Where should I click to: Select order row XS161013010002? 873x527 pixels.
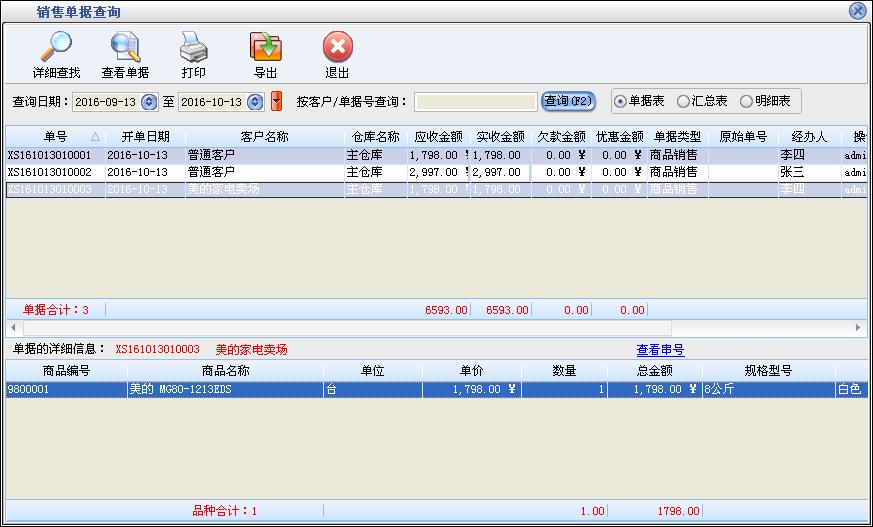pyautogui.click(x=50, y=172)
